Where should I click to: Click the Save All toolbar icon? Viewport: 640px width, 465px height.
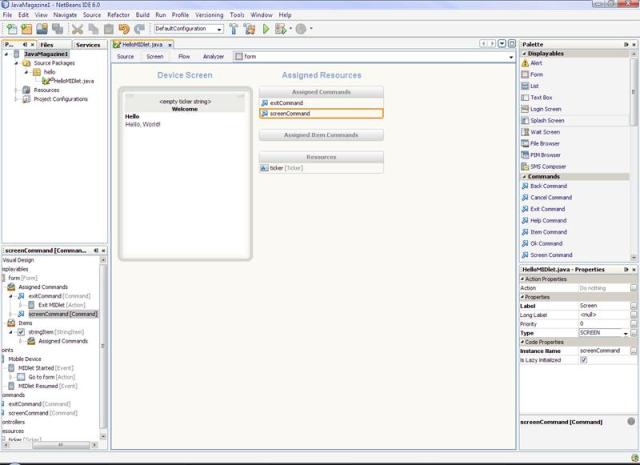click(x=57, y=29)
